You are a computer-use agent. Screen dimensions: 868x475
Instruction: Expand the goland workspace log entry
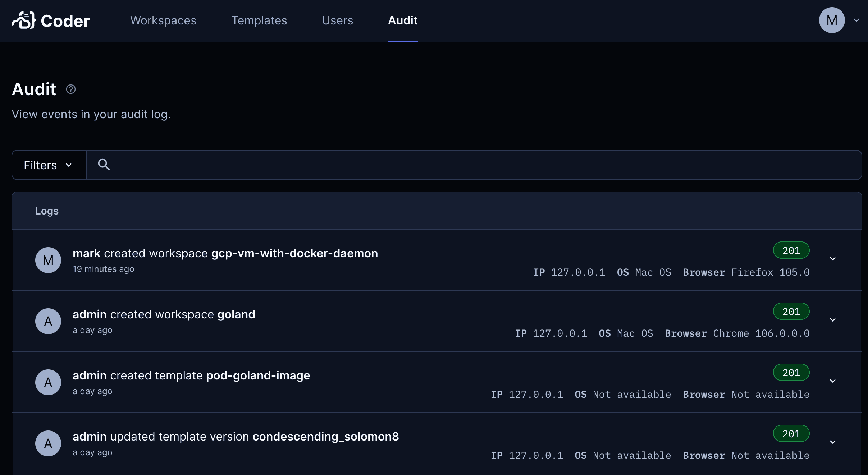(833, 320)
